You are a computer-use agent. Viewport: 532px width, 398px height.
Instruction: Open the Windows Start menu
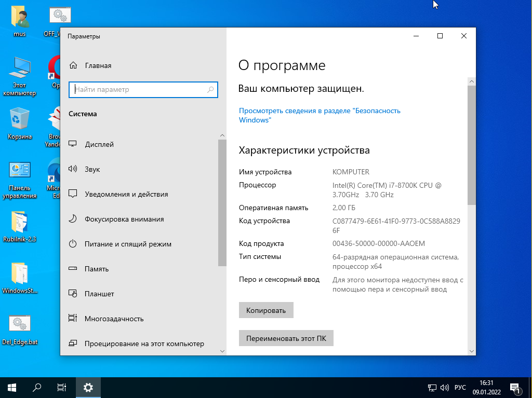coord(12,387)
